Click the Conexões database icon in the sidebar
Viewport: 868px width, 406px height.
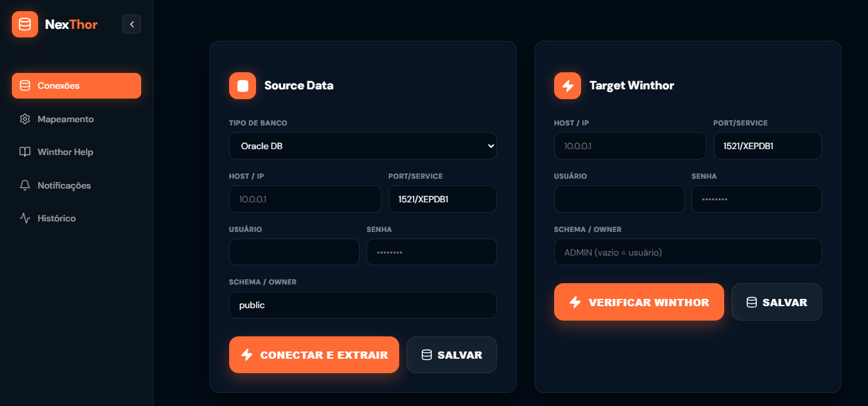tap(25, 85)
